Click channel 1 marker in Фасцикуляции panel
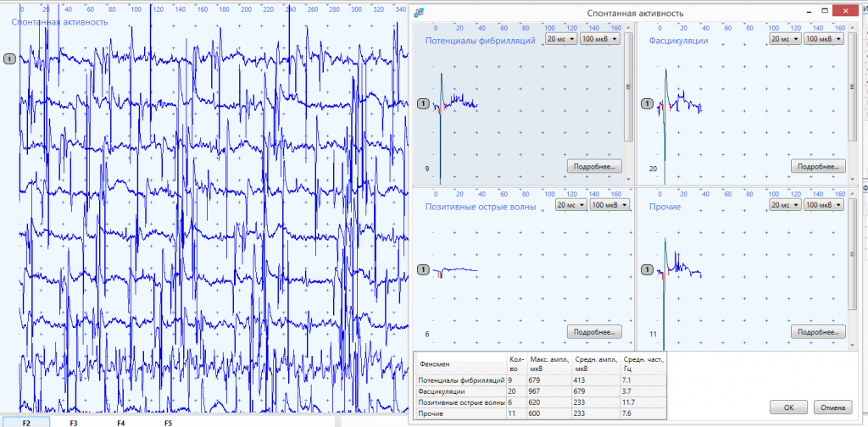Screen dimensions: 868x427 647,103
